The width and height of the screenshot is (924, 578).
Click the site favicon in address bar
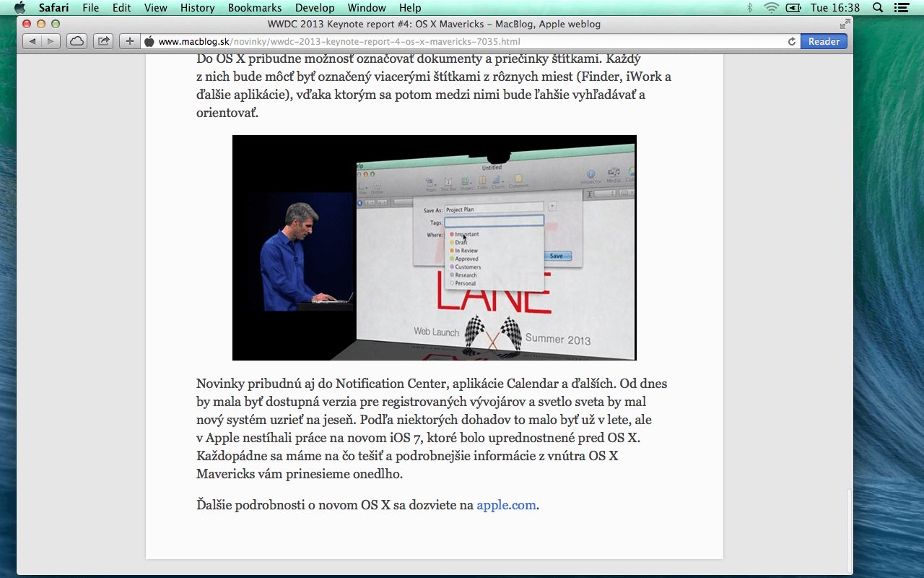[x=149, y=41]
